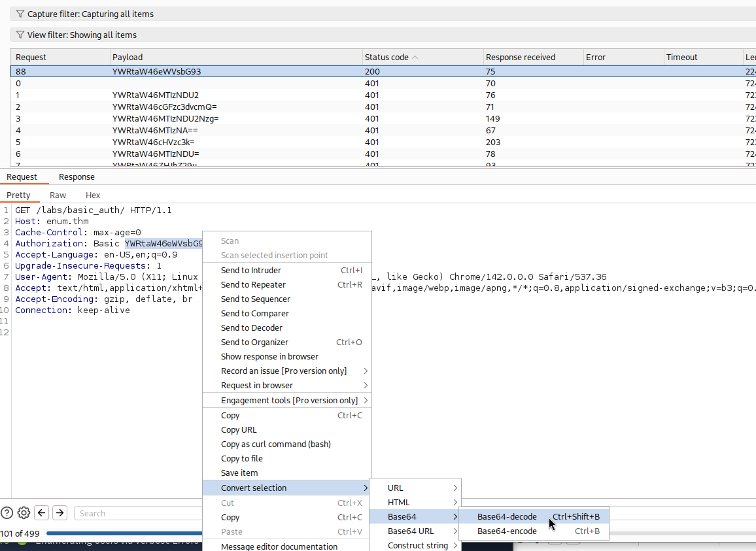Switch to the Hex view tab
The image size is (756, 551).
coord(93,195)
